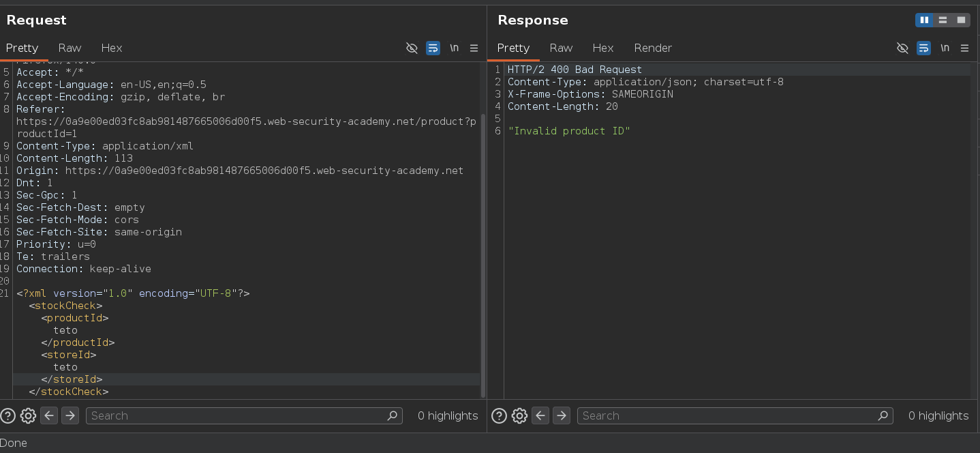The image size is (980, 453).
Task: Go to previous match arrow in Request
Action: [x=49, y=415]
